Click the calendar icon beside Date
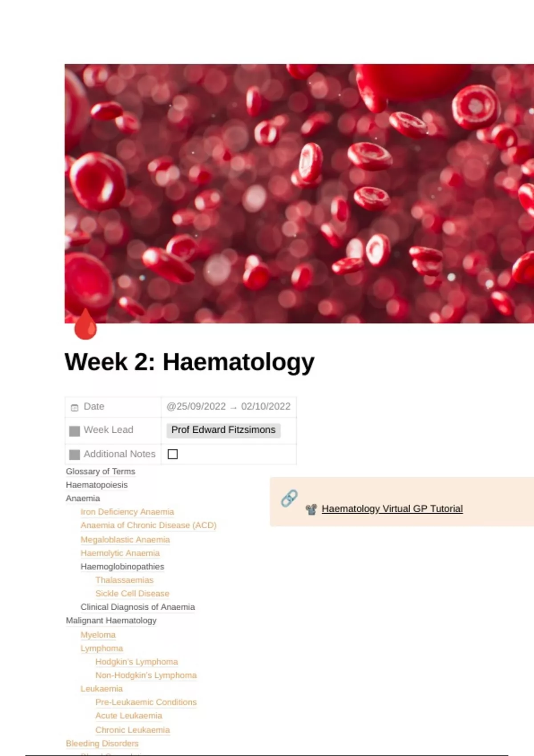This screenshot has width=534, height=756. [75, 407]
